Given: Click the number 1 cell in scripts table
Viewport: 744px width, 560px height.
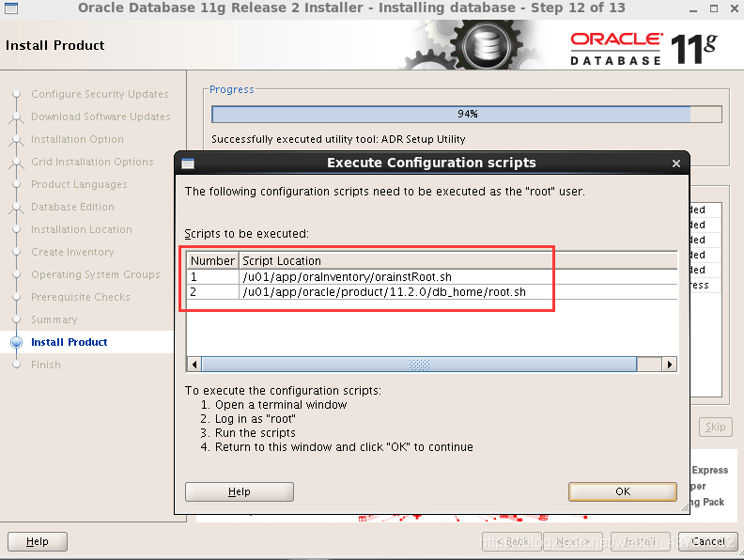Looking at the screenshot, I should (212, 276).
